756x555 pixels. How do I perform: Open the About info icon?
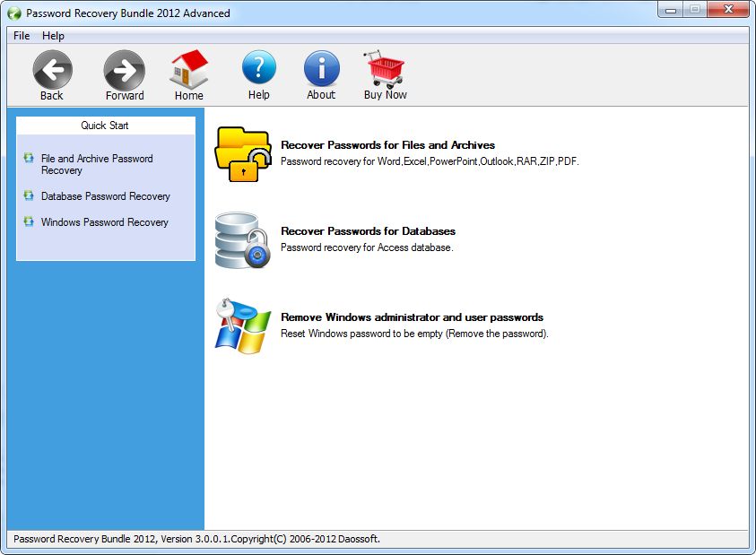pyautogui.click(x=321, y=68)
